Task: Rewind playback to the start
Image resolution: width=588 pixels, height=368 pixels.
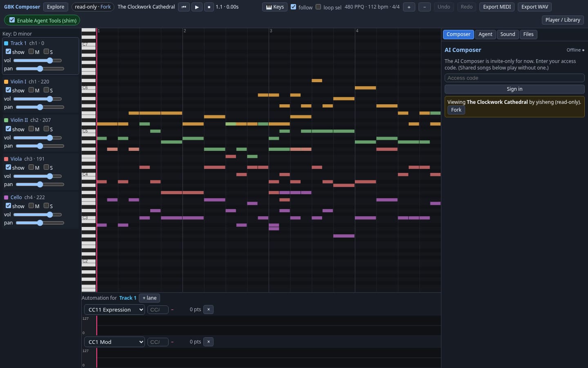Action: point(184,7)
